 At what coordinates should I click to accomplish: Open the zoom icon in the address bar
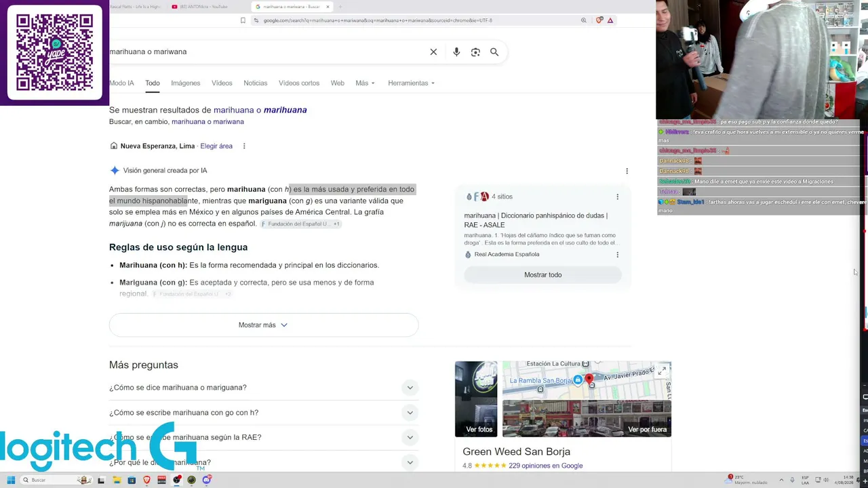tap(583, 20)
